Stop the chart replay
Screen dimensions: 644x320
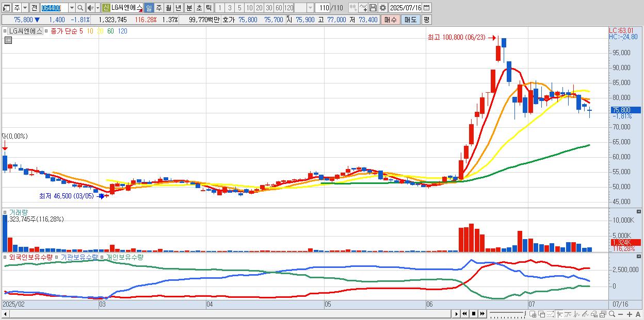(x=474, y=314)
